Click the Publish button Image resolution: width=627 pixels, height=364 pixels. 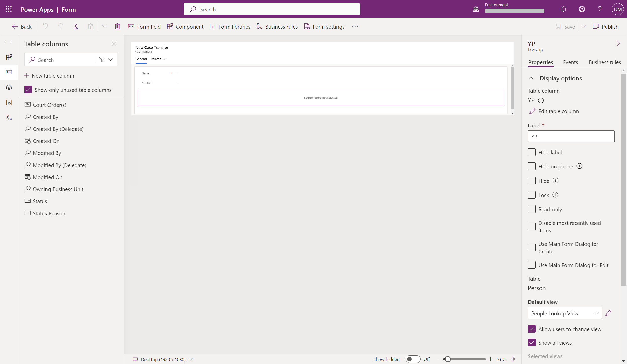(x=606, y=27)
